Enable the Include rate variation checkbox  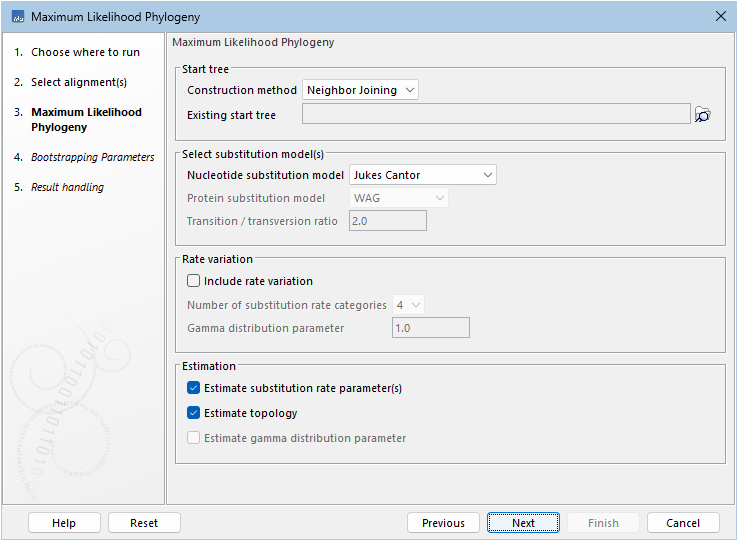pyautogui.click(x=194, y=281)
